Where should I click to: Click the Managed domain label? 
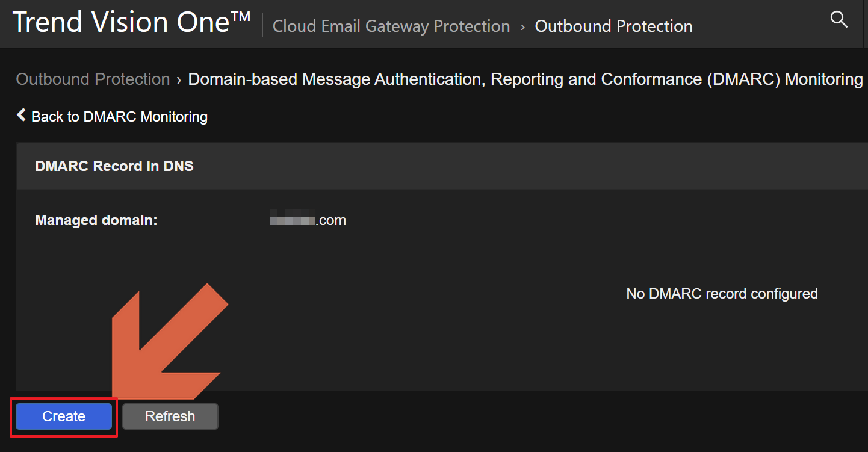[96, 220]
